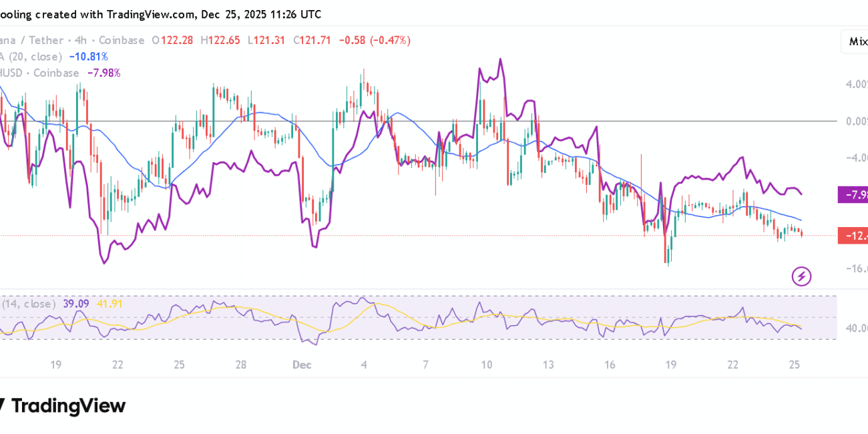Click the 16 date label on the time axis

(x=610, y=365)
